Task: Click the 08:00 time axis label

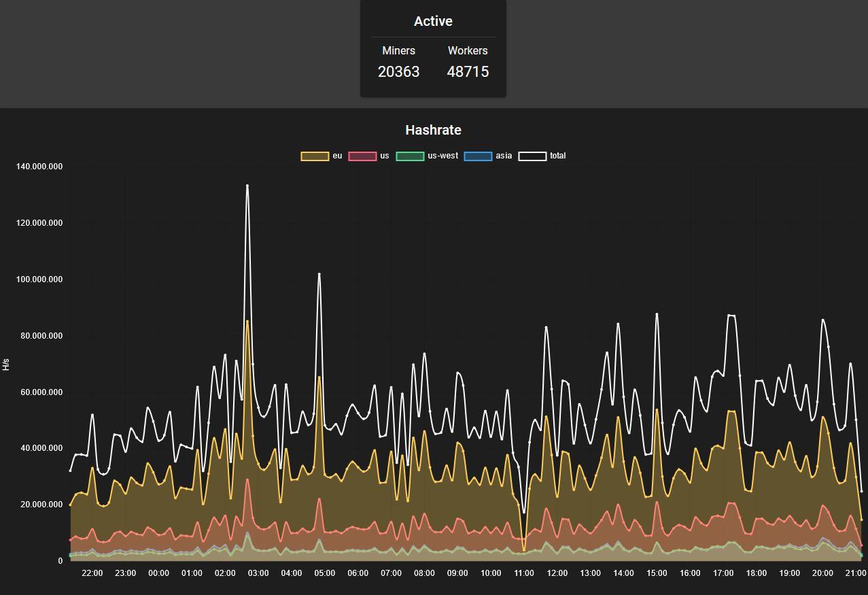Action: 424,573
